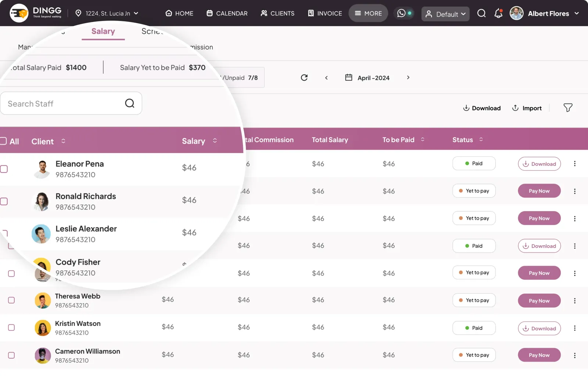Focus the Search Staff input field

tap(71, 104)
